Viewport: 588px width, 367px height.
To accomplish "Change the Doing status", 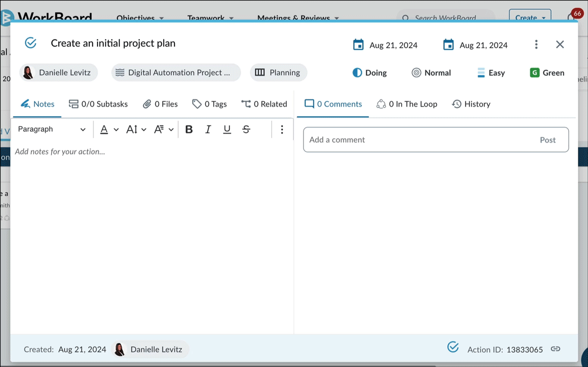I will point(369,73).
